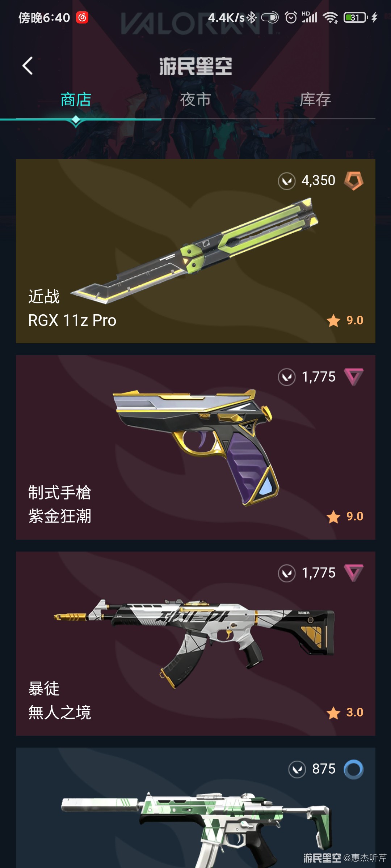Open the RGX 11z Pro knife image
Image resolution: width=391 pixels, height=868 pixels.
194,251
